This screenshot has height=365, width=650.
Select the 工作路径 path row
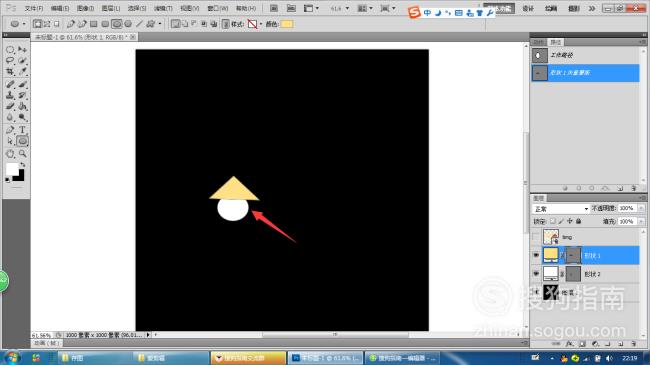pos(585,55)
